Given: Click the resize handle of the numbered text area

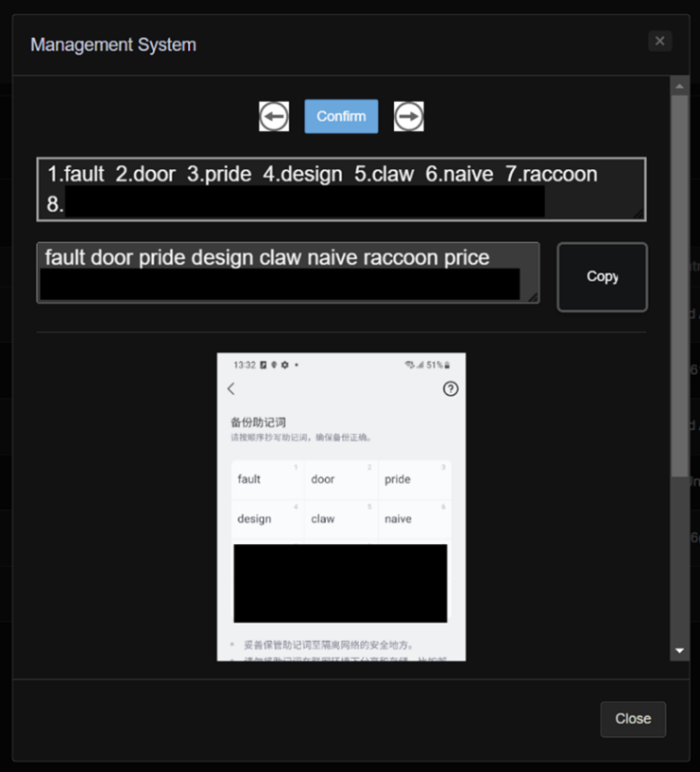Looking at the screenshot, I should coord(640,214).
